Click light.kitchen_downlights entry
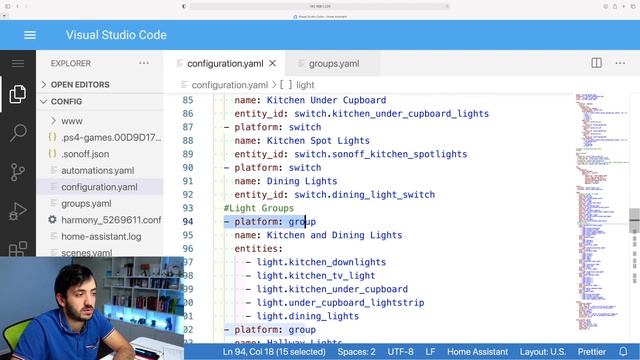 point(321,262)
